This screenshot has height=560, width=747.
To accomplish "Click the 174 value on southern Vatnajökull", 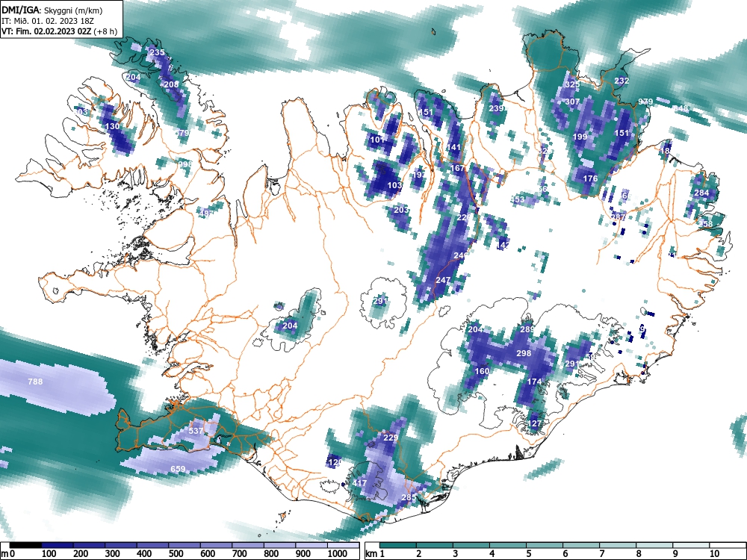I will tap(535, 381).
